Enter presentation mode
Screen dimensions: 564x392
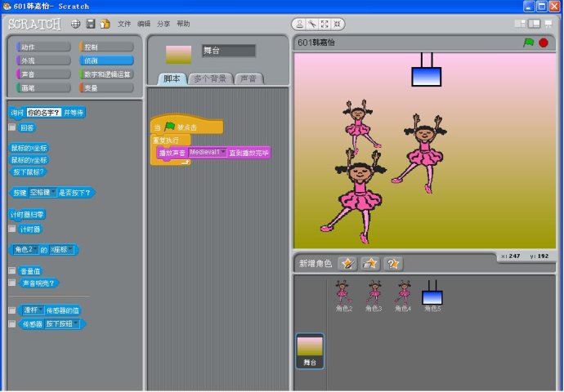pos(548,24)
